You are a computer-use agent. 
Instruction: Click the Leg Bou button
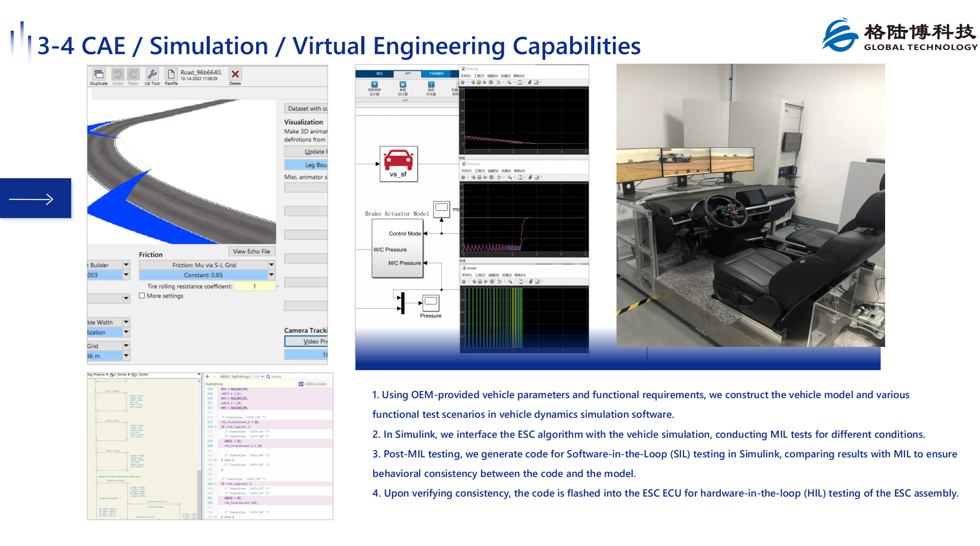[x=306, y=165]
